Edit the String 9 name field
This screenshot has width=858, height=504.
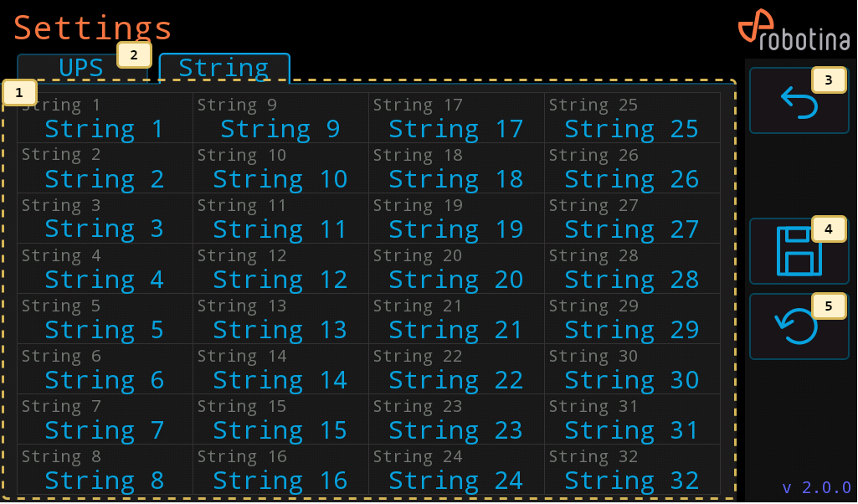coord(280,118)
